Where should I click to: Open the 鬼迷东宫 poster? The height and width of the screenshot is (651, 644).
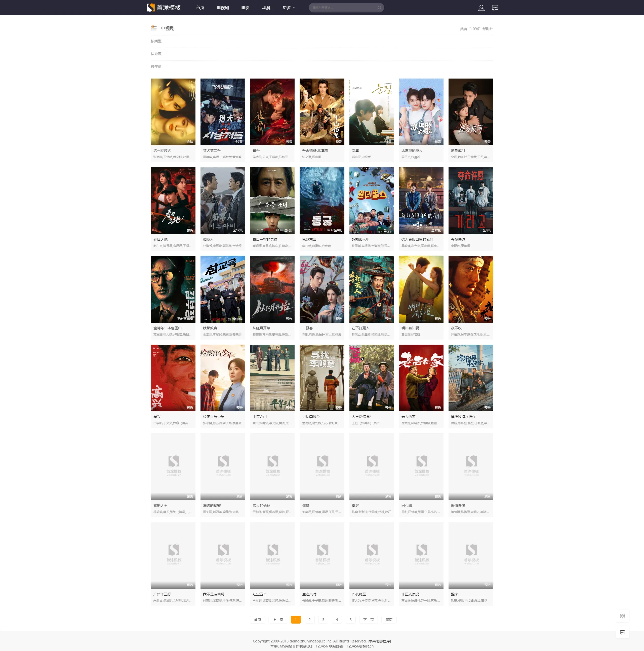(x=322, y=200)
